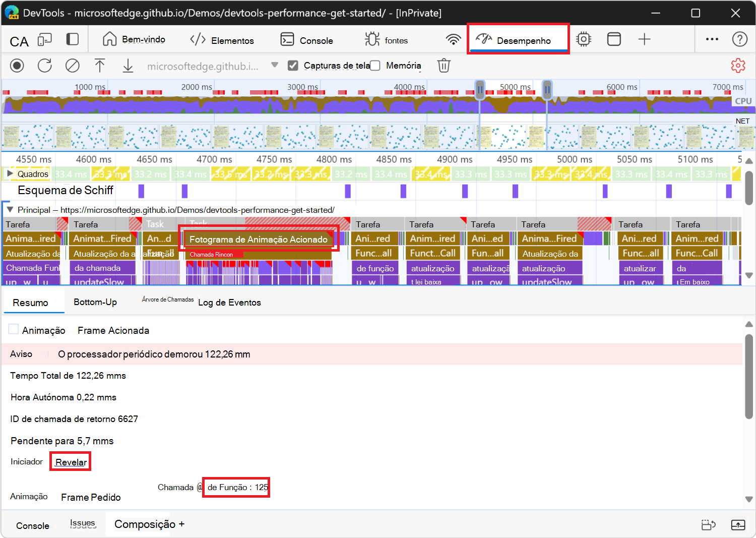This screenshot has height=538, width=756.
Task: Maximize the DevTools window
Action: 696,13
